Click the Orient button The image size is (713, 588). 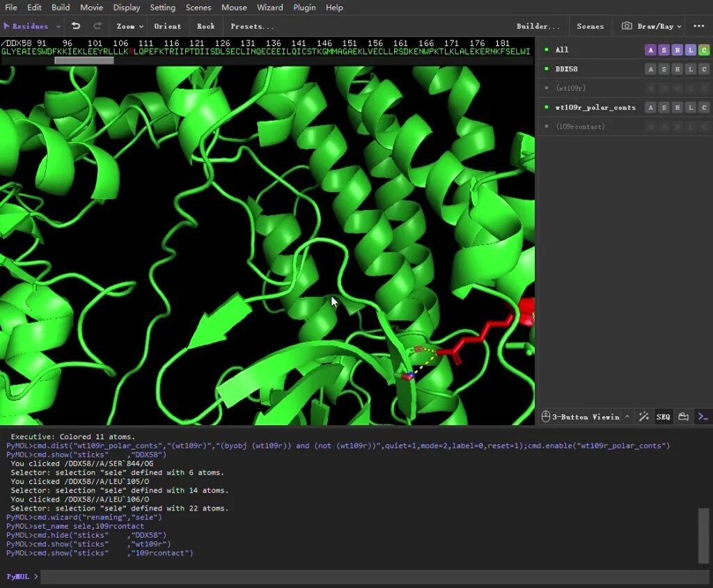tap(167, 26)
